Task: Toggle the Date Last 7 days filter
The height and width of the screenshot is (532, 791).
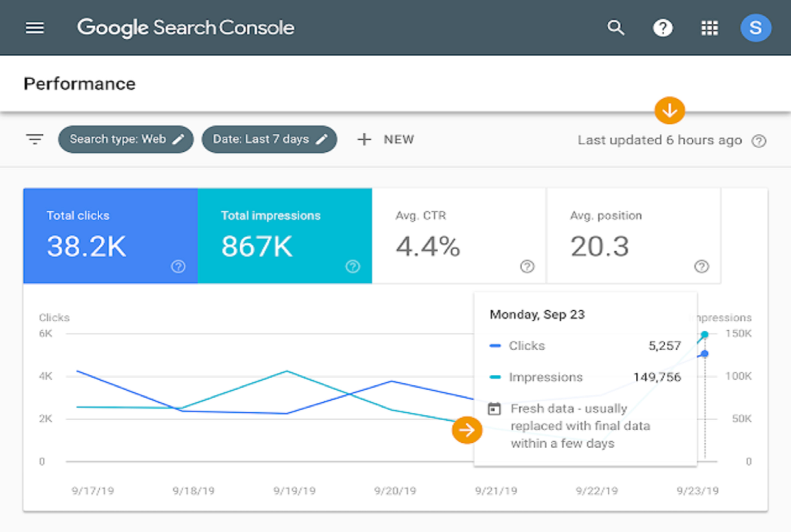Action: 268,139
